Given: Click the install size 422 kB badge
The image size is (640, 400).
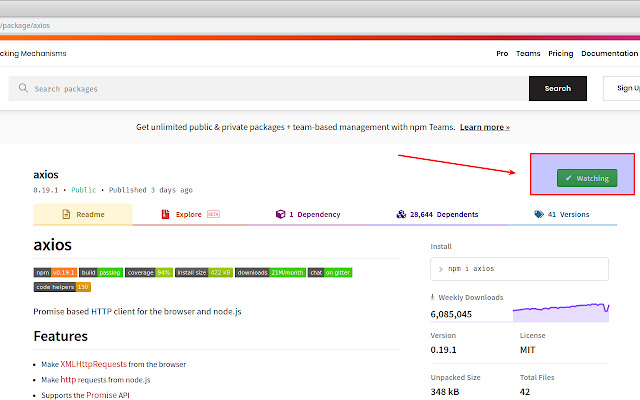Looking at the screenshot, I should tap(204, 272).
